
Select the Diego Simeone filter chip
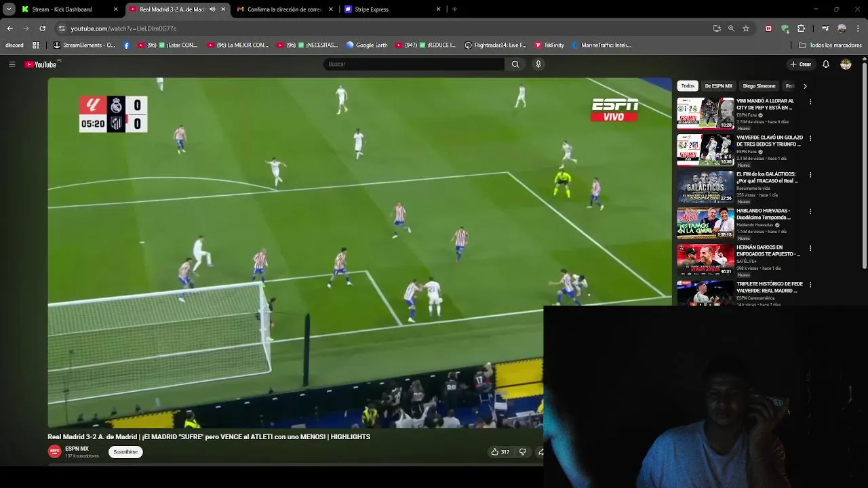tap(759, 86)
